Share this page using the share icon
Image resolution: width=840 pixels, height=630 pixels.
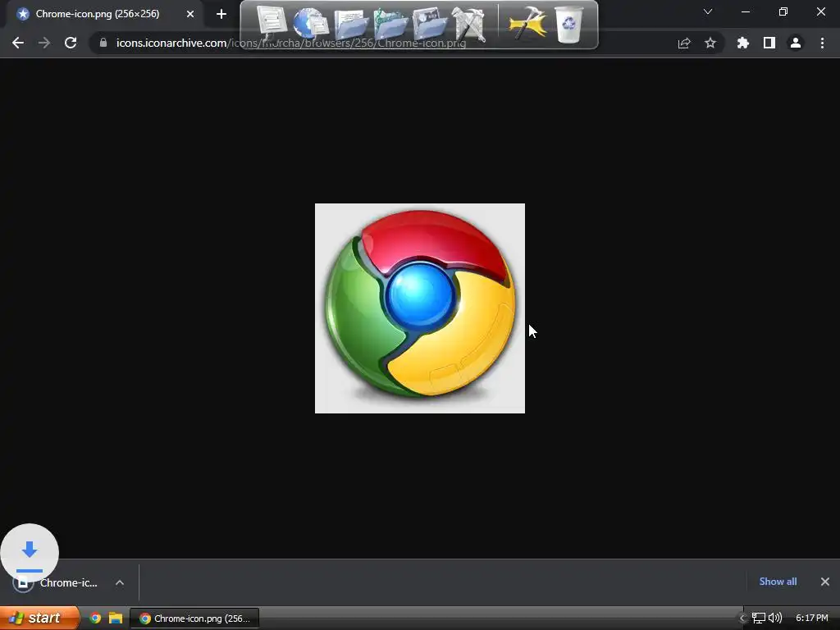684,43
